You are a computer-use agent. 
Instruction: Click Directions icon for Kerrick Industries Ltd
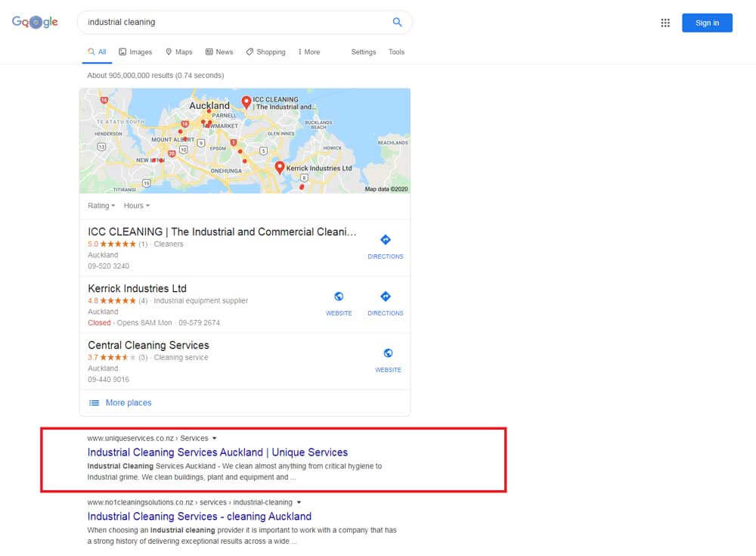(385, 297)
